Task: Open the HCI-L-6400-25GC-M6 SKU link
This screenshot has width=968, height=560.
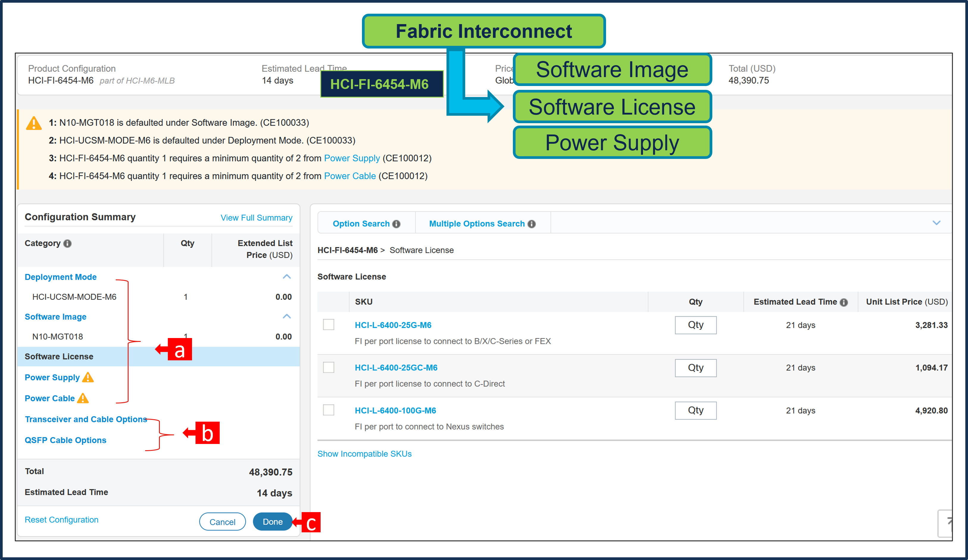Action: pyautogui.click(x=396, y=367)
